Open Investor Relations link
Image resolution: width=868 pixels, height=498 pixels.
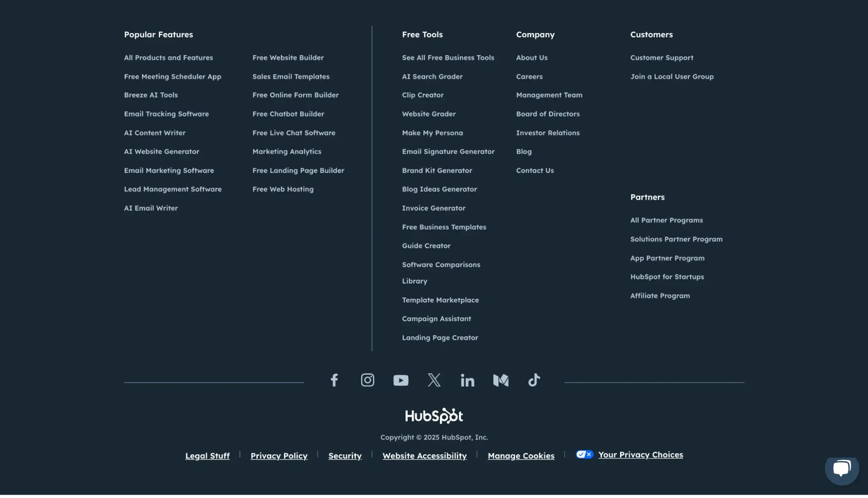548,134
